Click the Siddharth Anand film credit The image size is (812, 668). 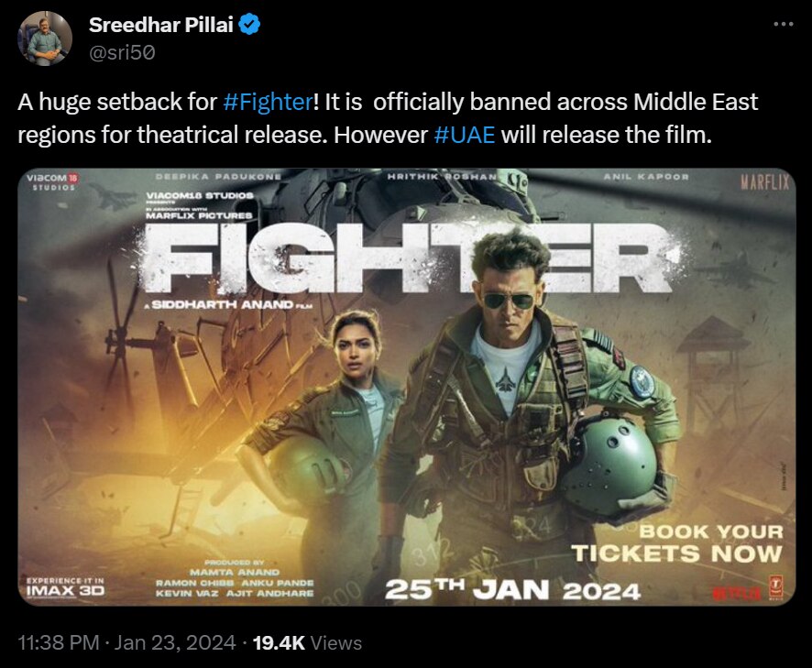[228, 304]
